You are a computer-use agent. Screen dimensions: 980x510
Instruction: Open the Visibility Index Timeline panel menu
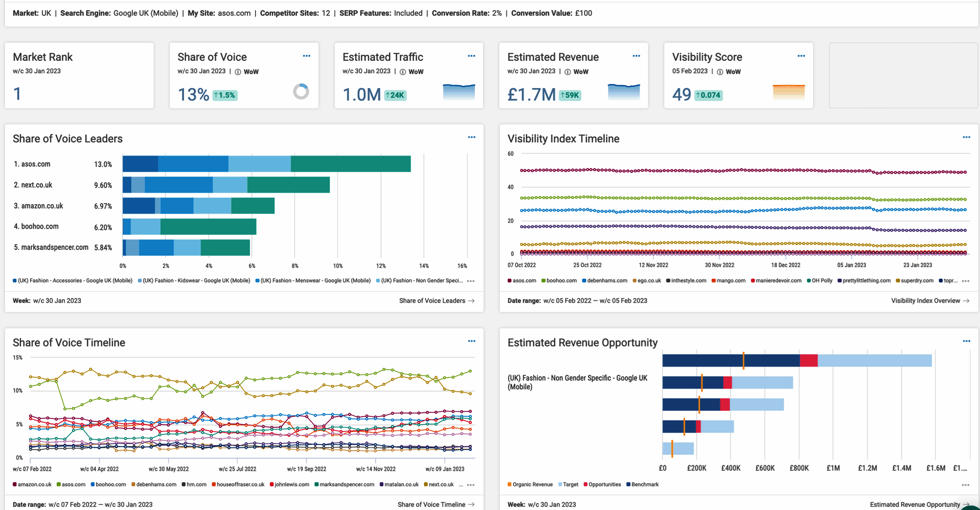[x=966, y=137]
